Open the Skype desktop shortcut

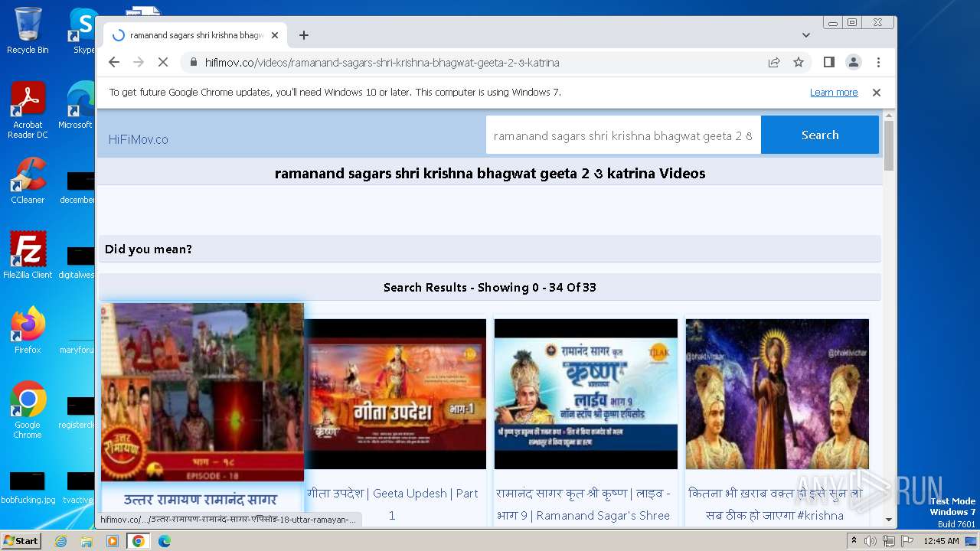(83, 31)
